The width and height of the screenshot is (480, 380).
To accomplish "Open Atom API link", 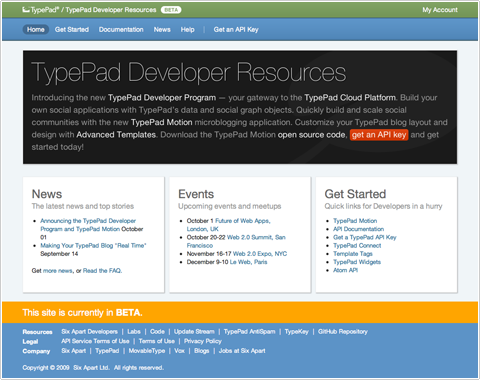I will 345,270.
